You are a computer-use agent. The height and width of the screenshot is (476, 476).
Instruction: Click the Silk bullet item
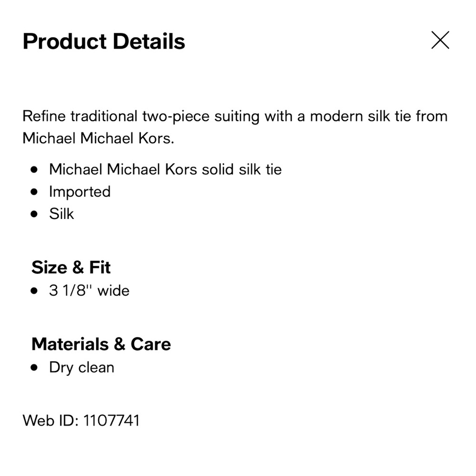click(61, 214)
